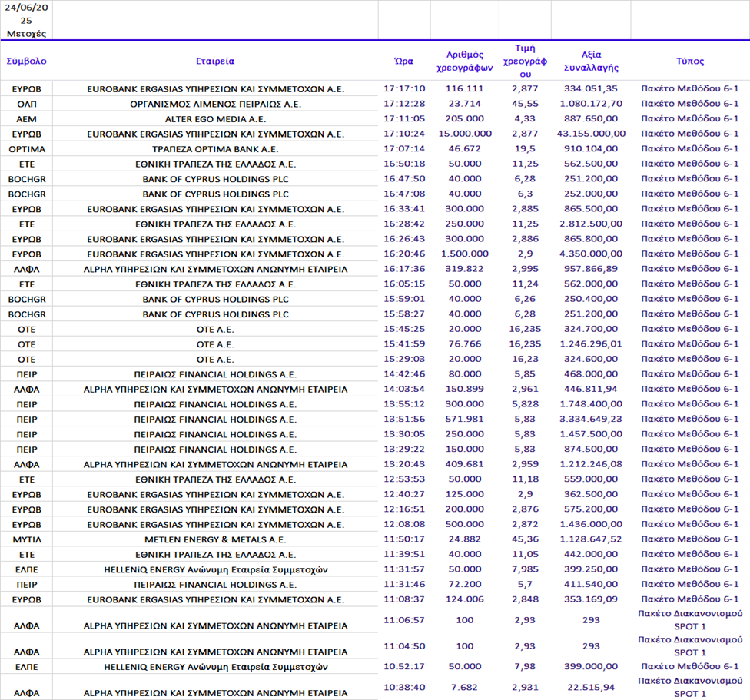
Task: Select price cell 45,36
Action: pyautogui.click(x=525, y=539)
